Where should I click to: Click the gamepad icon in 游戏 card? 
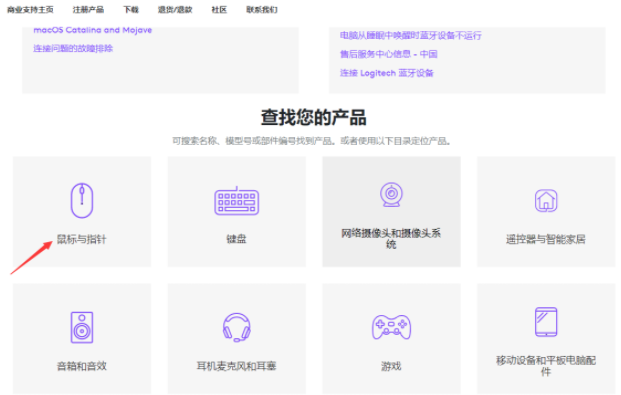pos(391,327)
